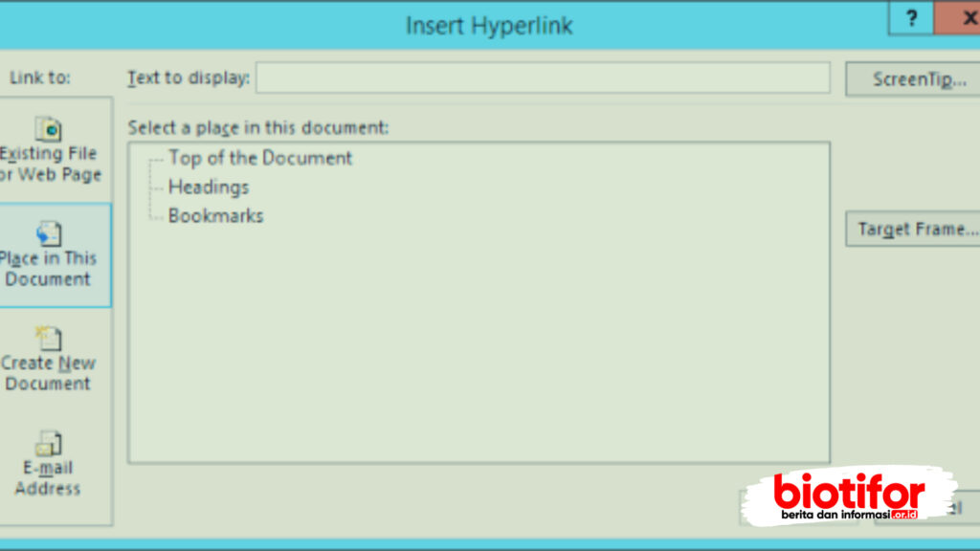
Task: Expand the Headings tree node
Action: tap(154, 187)
